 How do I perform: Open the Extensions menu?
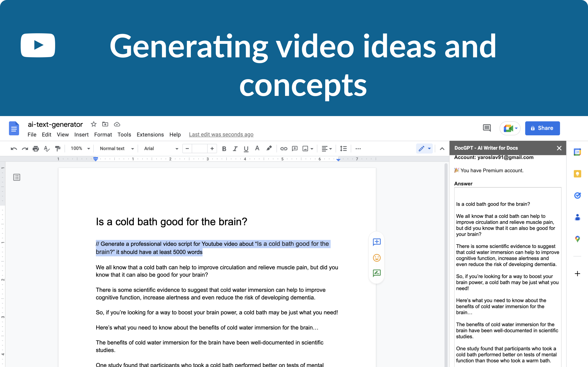point(150,134)
